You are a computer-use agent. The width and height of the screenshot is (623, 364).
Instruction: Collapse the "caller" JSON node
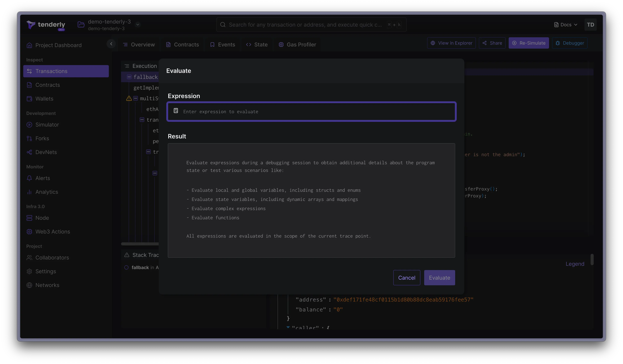click(x=288, y=327)
